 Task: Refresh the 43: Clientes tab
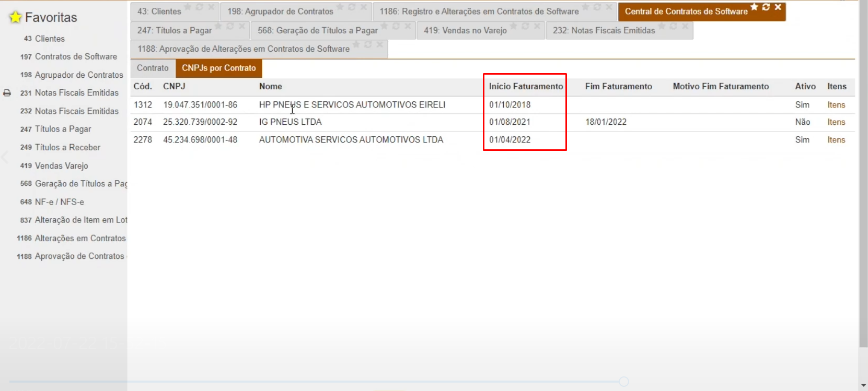(x=199, y=7)
